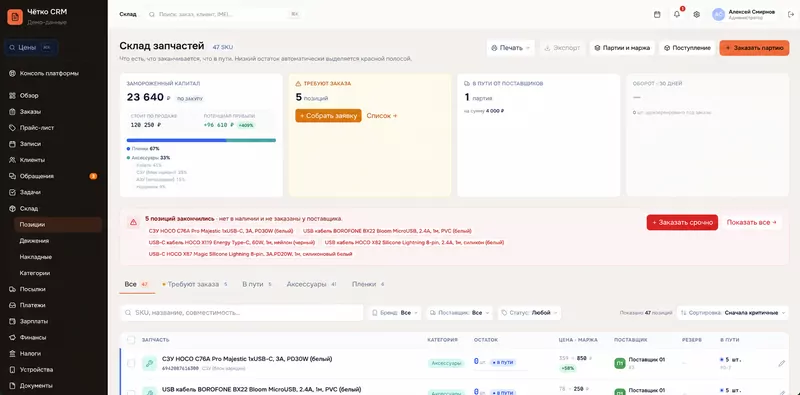Open Устройства in the sidebar

click(36, 369)
